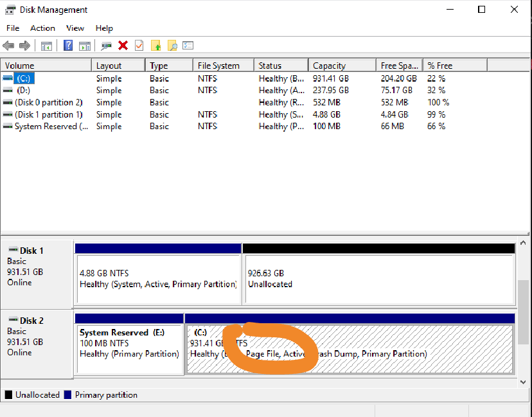Click the Disk Management title bar app icon

[x=10, y=10]
